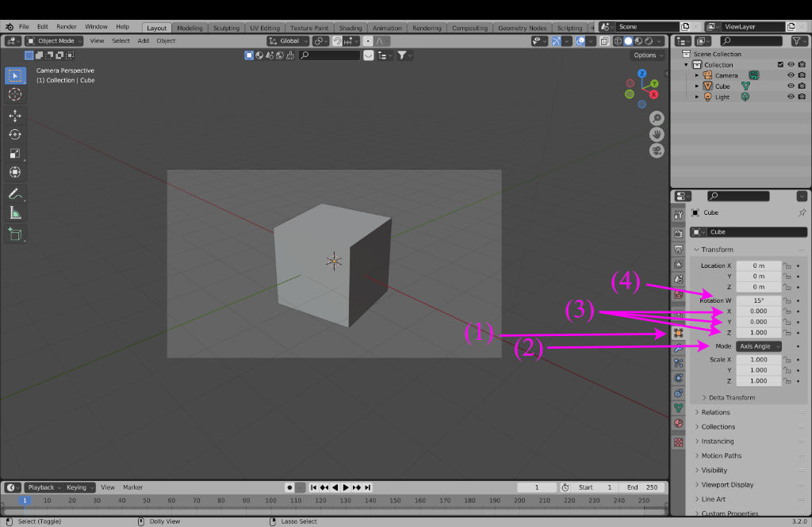812x527 pixels.
Task: Click the End frame field in timeline
Action: [642, 487]
